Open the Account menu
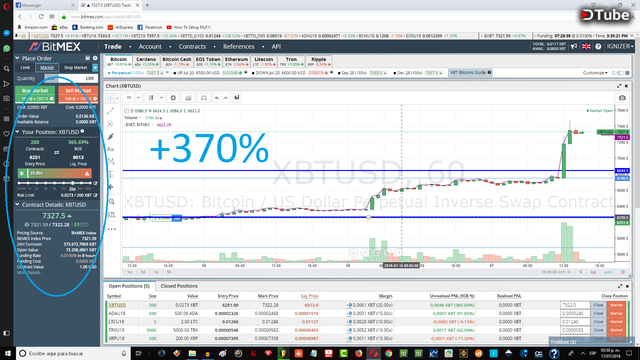This screenshot has width=640, height=360. [150, 47]
